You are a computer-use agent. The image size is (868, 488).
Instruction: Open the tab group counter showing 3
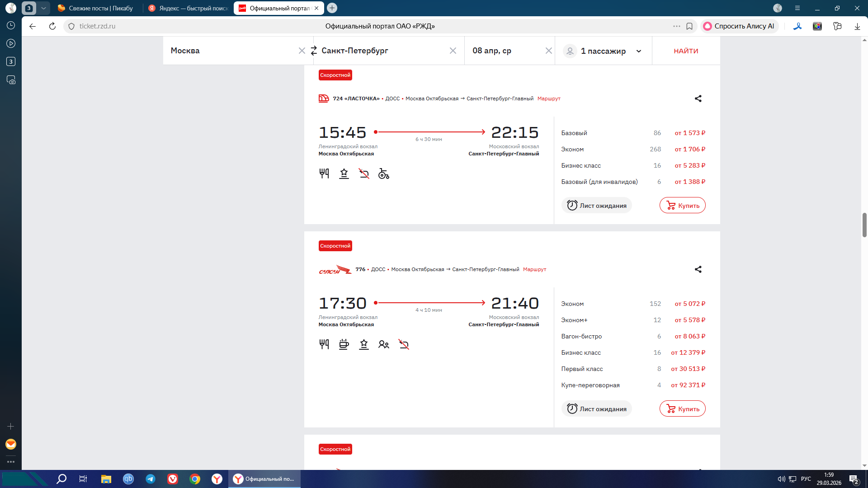(x=29, y=8)
